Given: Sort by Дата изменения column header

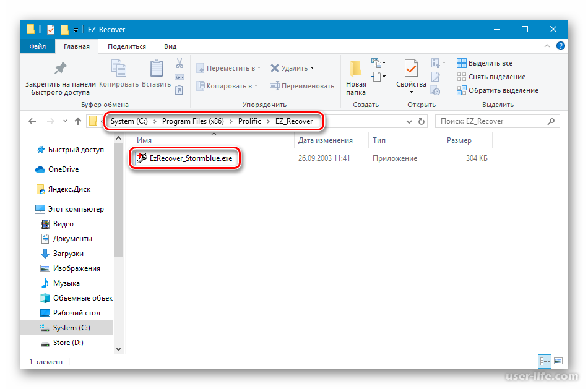Looking at the screenshot, I should 332,140.
